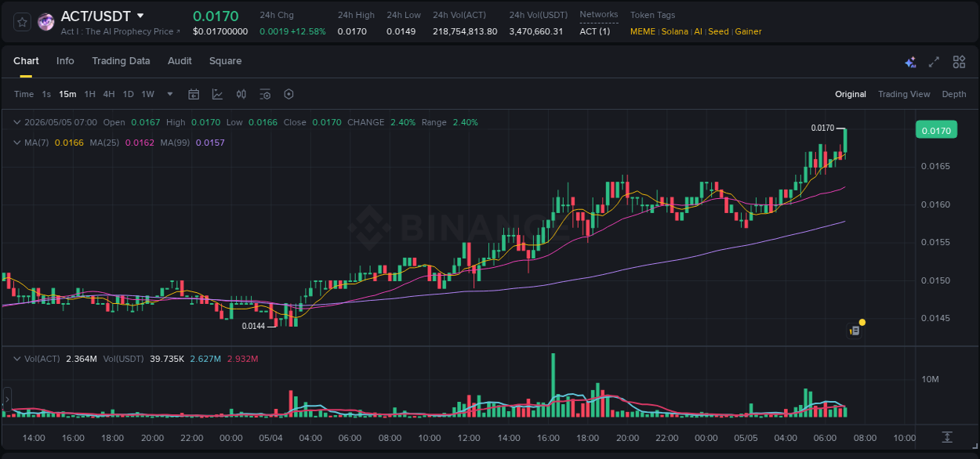
Task: Collapse the Vol(ACT) indicator row chevron
Action: point(17,359)
